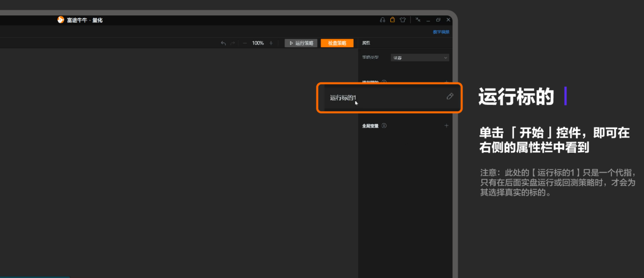
Task: Open the customer service headset icon
Action: coord(382,19)
